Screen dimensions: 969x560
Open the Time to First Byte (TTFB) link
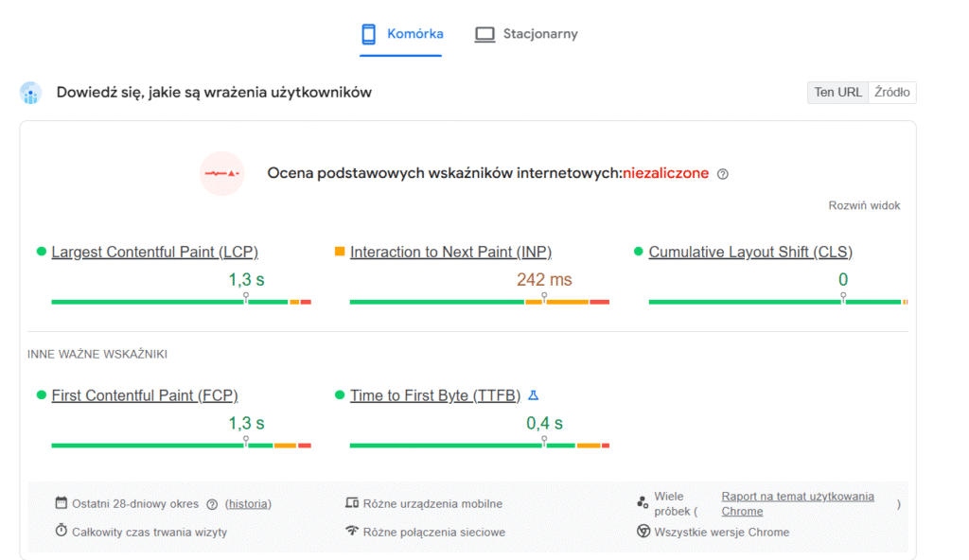[x=435, y=395]
